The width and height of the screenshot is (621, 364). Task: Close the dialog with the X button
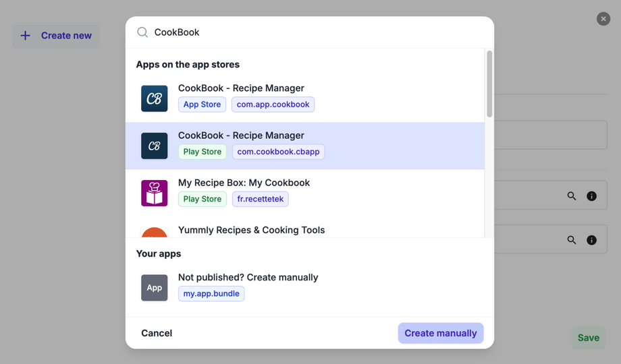[603, 19]
